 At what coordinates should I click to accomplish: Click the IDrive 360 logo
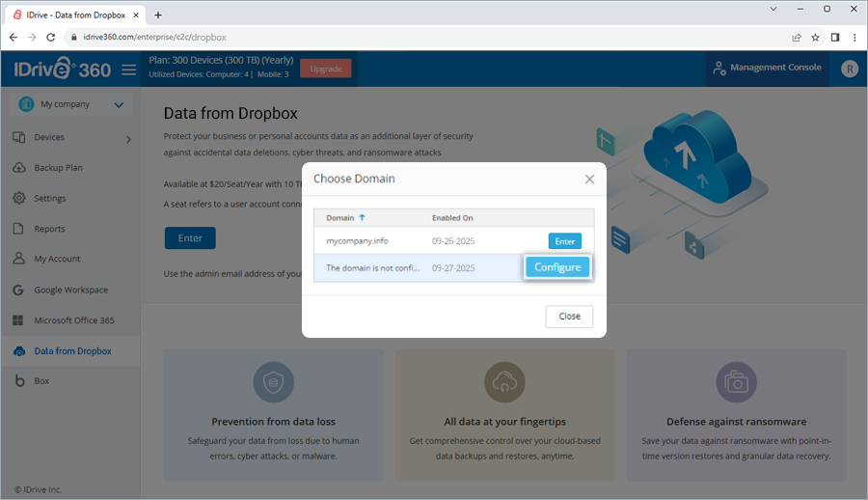pyautogui.click(x=63, y=69)
